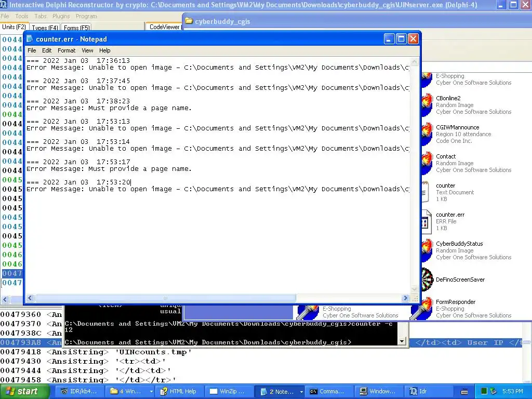Viewport: 532px width, 399px height.
Task: Open Notepad Help menu
Action: pos(104,50)
